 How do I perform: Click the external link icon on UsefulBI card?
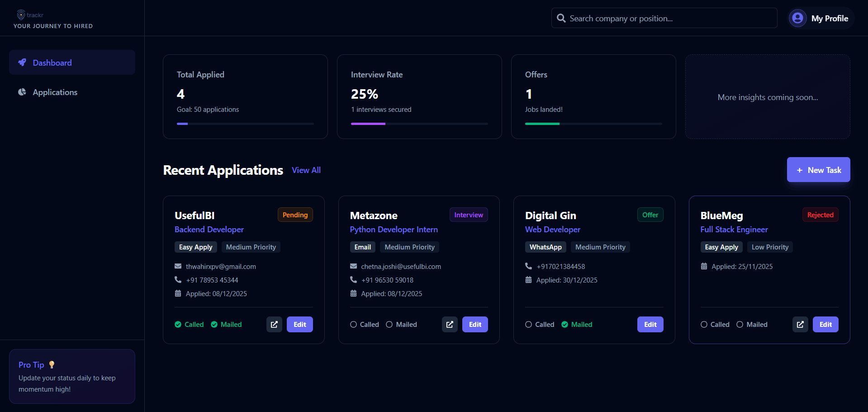[x=274, y=324]
